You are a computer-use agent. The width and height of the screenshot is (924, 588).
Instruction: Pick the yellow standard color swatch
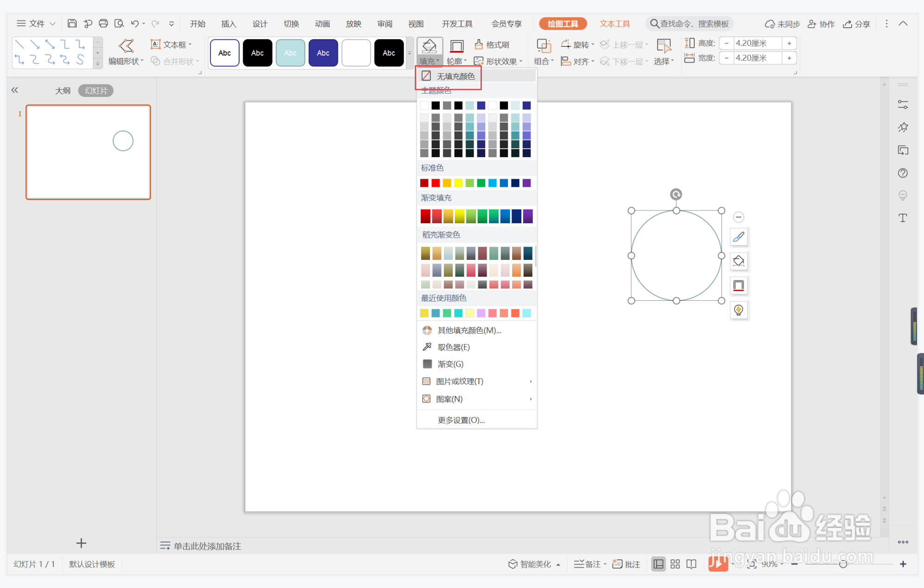[458, 183]
